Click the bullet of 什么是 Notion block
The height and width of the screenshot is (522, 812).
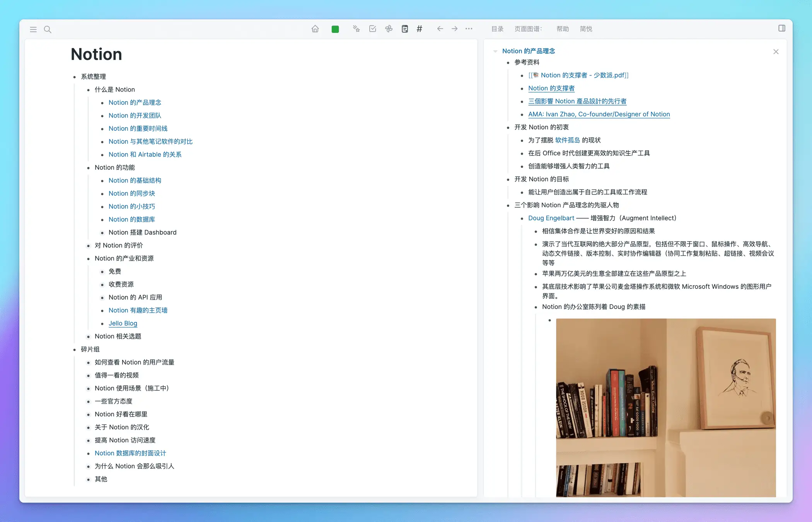click(x=89, y=90)
